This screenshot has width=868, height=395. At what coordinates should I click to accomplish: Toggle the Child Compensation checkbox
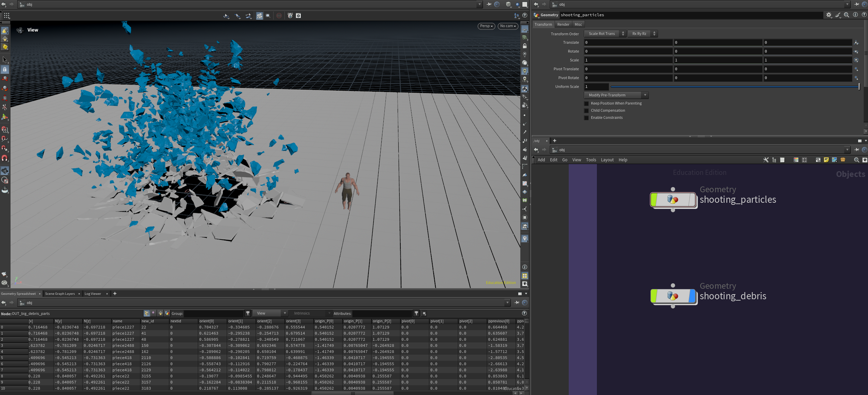[x=586, y=111]
